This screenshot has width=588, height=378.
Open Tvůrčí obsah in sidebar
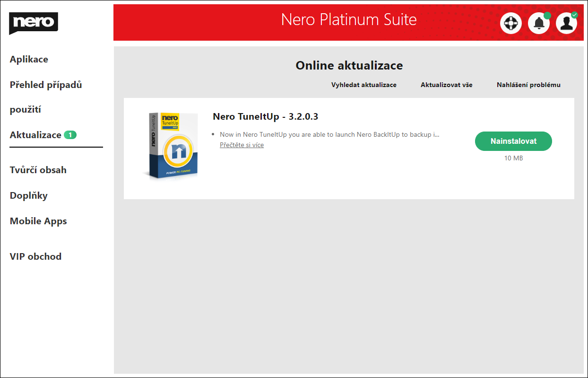pos(38,170)
